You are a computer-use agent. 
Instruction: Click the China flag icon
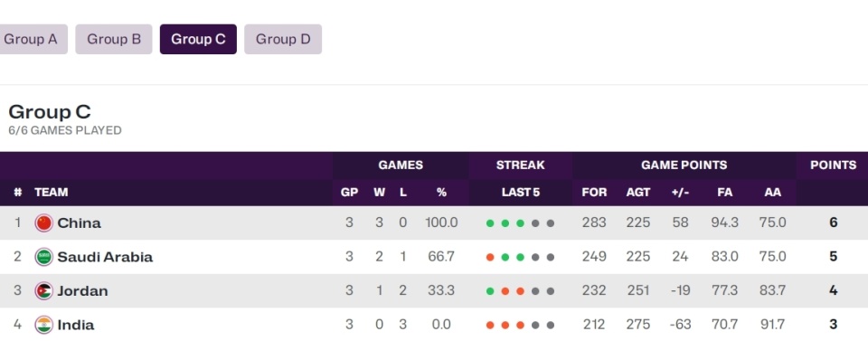pos(43,223)
